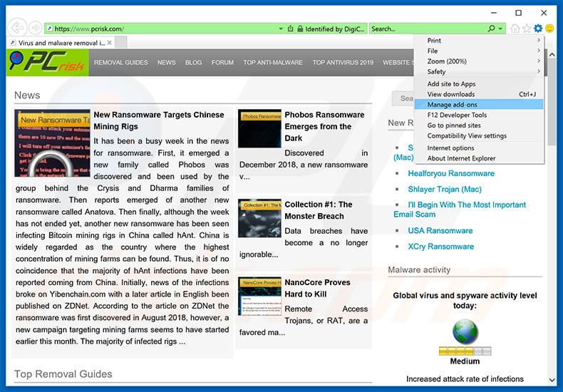563x392 pixels.
Task: Click the address bar padlock security icon
Action: pos(300,29)
